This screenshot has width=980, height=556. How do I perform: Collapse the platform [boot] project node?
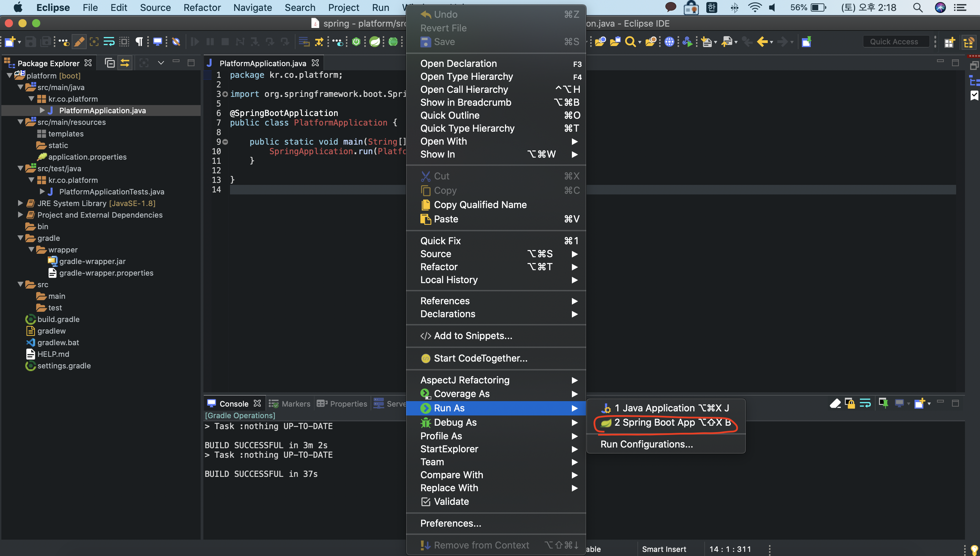click(x=9, y=76)
